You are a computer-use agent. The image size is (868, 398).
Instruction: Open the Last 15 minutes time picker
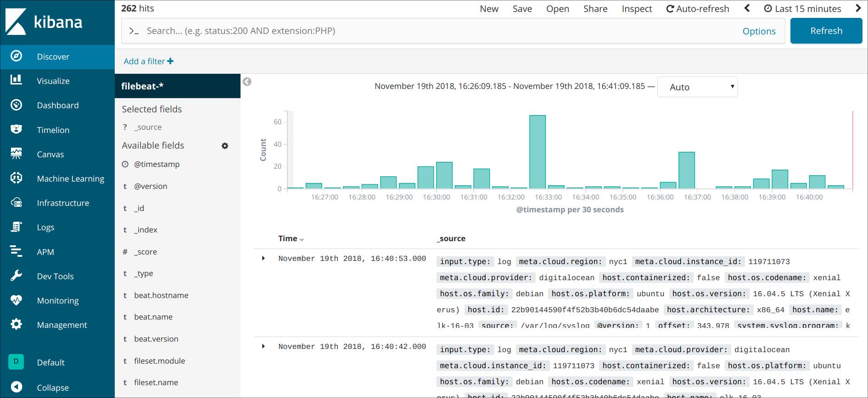[802, 9]
